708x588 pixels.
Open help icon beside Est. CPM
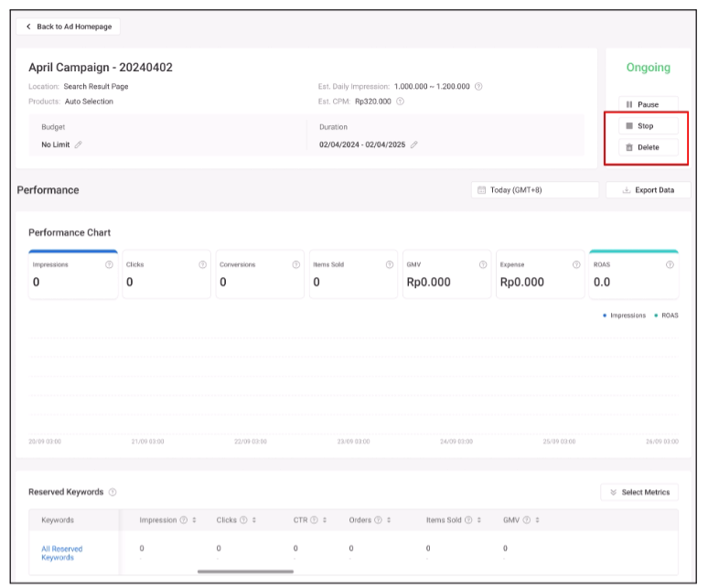point(401,102)
